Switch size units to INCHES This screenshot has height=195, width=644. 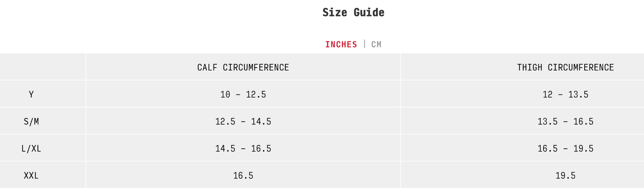coord(341,44)
